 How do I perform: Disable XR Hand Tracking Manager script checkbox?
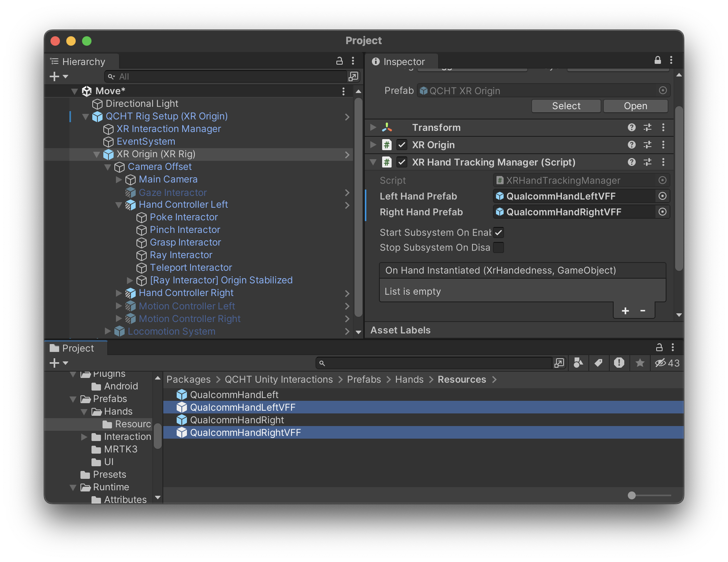point(402,162)
